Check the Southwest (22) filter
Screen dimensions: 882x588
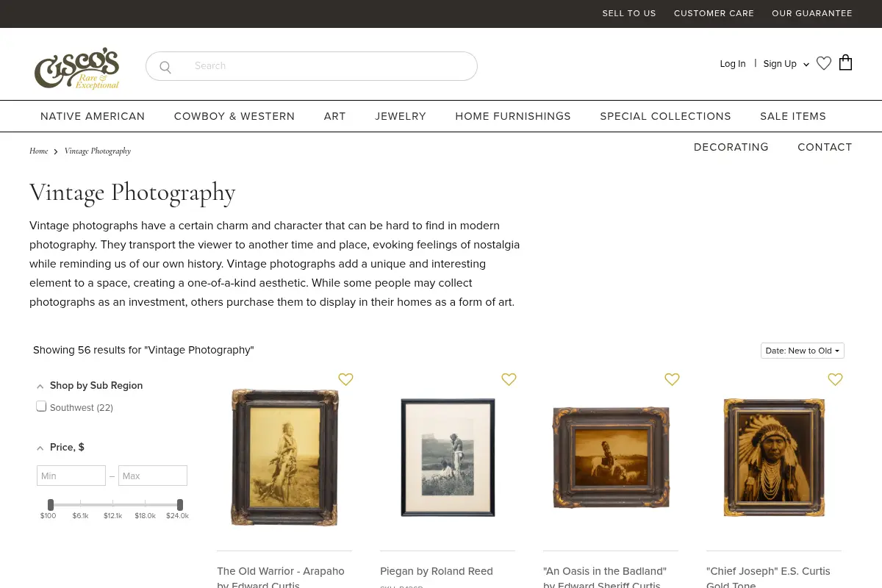42,406
